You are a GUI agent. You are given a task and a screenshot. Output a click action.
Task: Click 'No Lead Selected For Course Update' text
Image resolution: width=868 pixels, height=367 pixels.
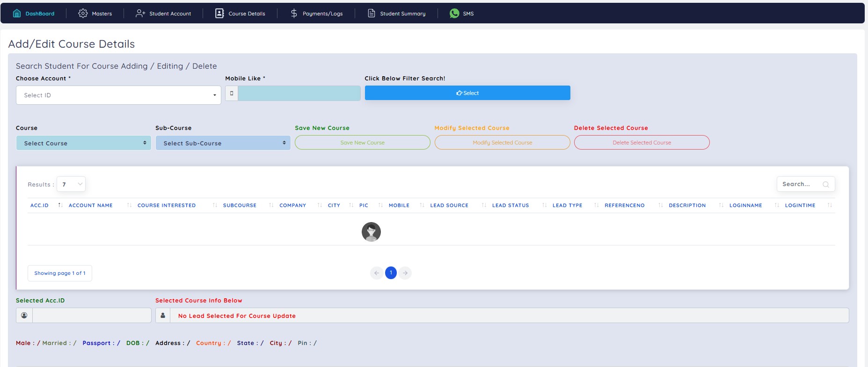(237, 316)
